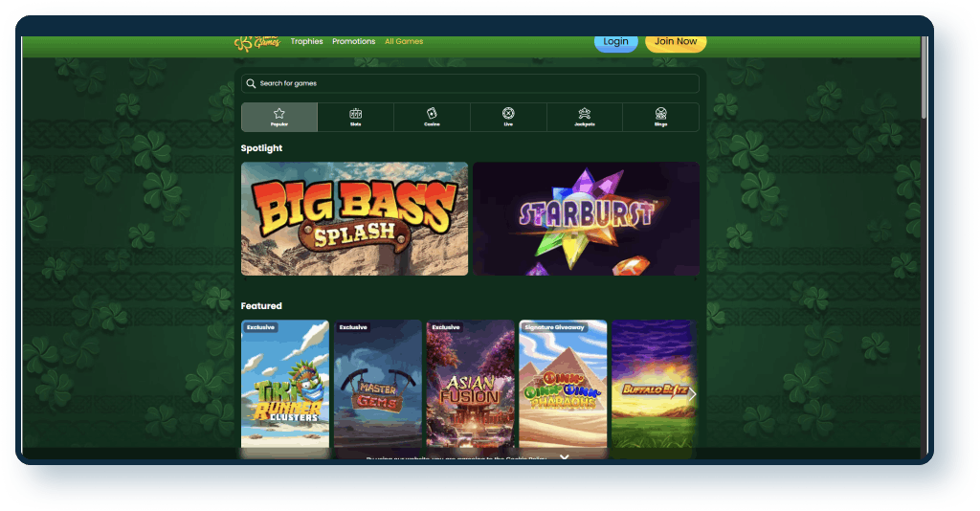980x511 pixels.
Task: Open the Jackpots category icon
Action: (x=585, y=117)
